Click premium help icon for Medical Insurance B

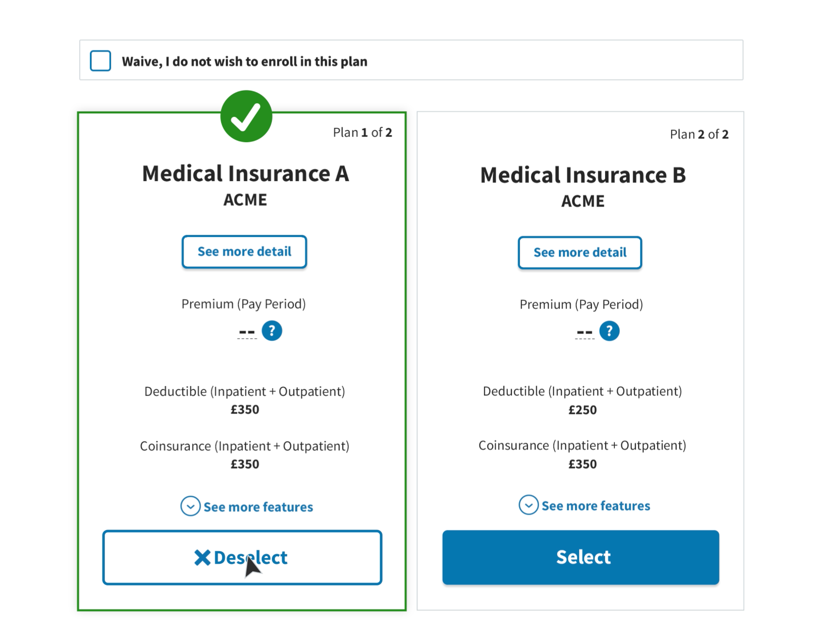[x=609, y=331]
